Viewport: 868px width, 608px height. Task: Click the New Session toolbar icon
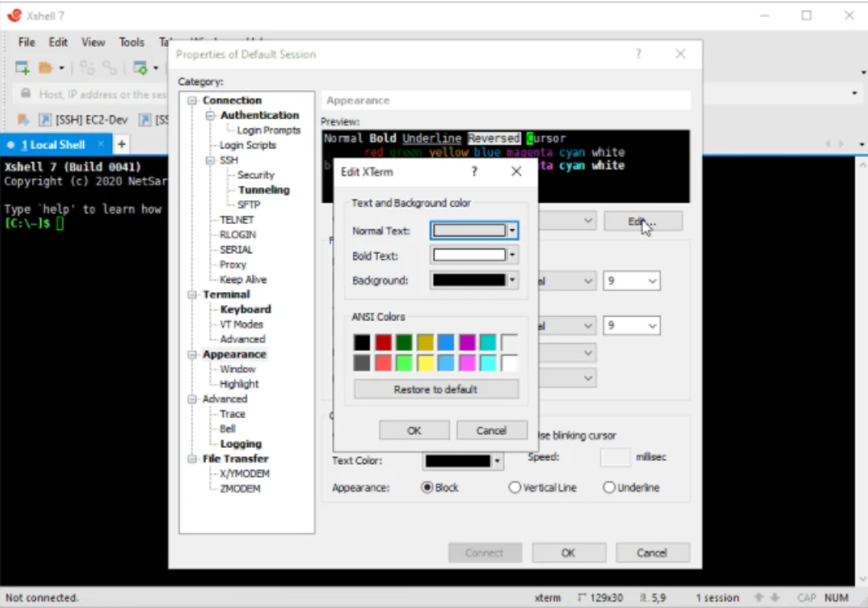[x=22, y=67]
